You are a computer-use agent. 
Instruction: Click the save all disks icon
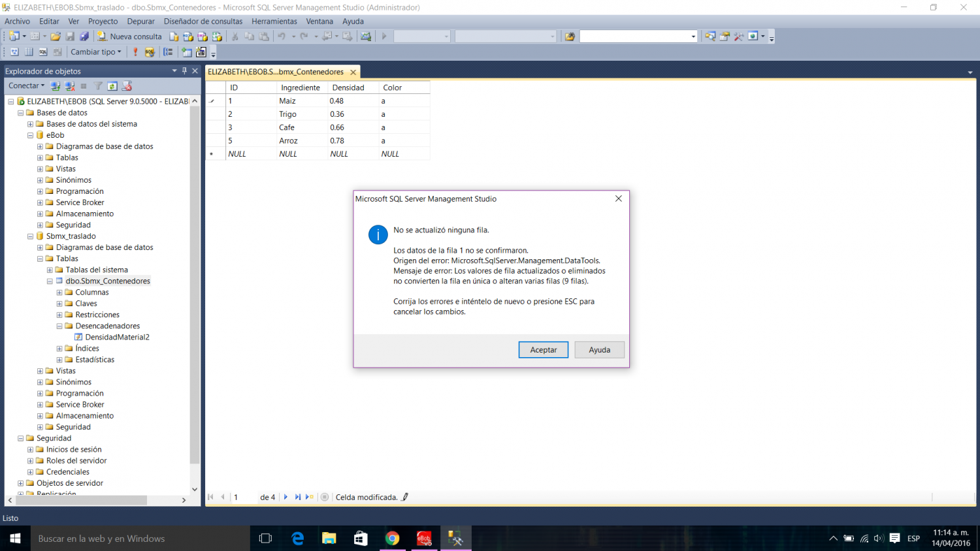click(x=84, y=37)
